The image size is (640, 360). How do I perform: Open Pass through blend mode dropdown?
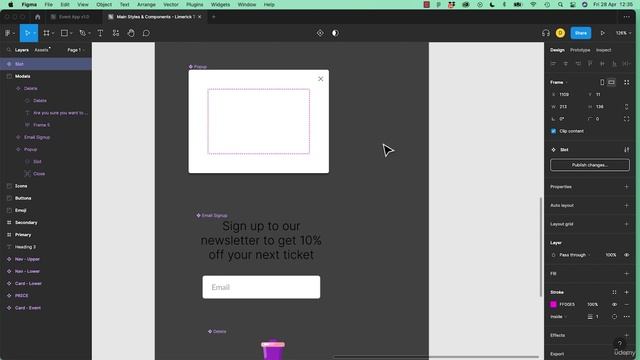click(x=575, y=255)
